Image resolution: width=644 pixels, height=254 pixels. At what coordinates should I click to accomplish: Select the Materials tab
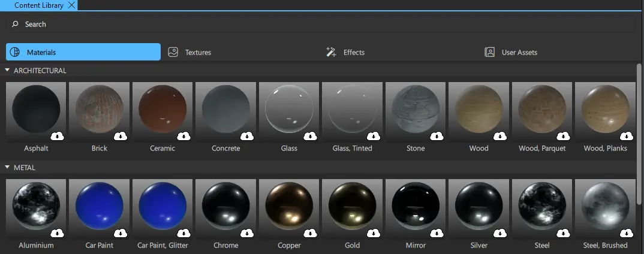[83, 52]
